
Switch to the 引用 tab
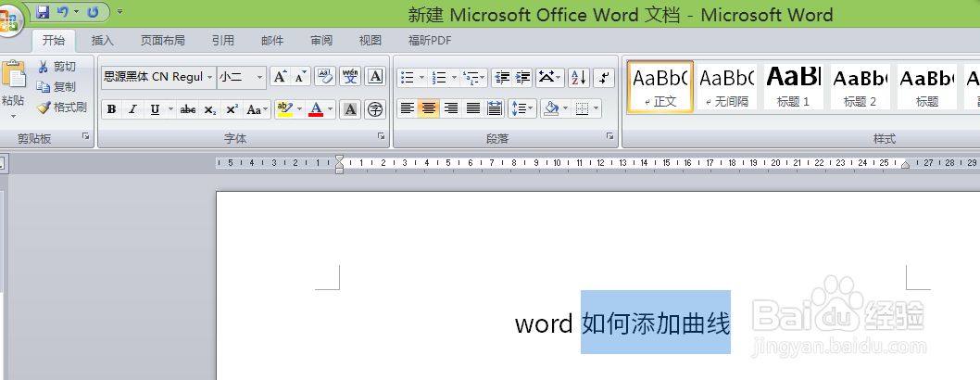coord(222,41)
